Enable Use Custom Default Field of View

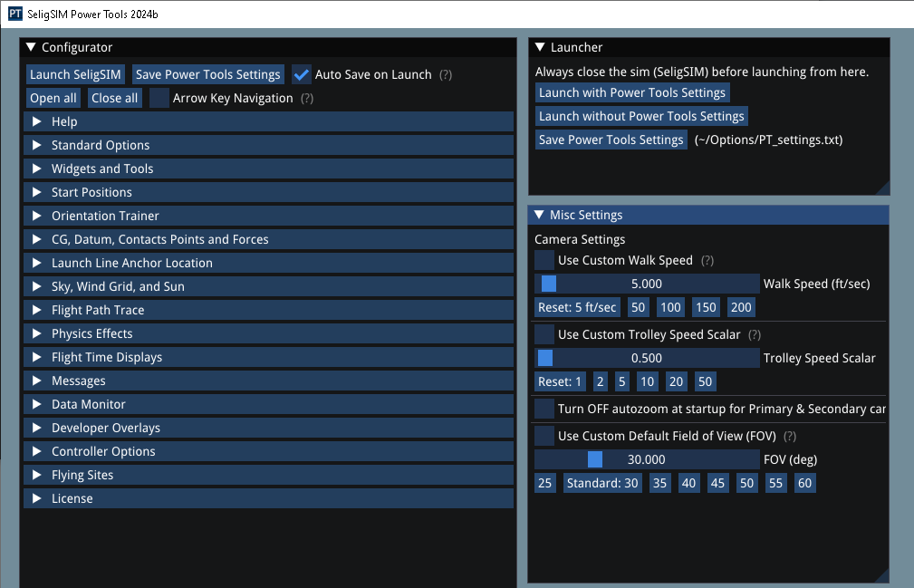pyautogui.click(x=544, y=436)
